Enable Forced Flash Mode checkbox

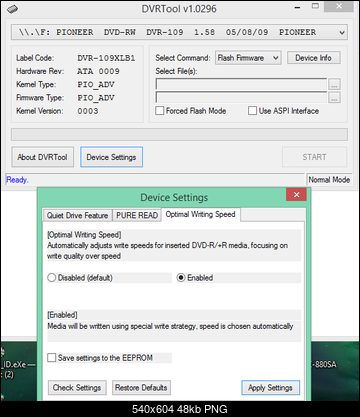click(160, 111)
